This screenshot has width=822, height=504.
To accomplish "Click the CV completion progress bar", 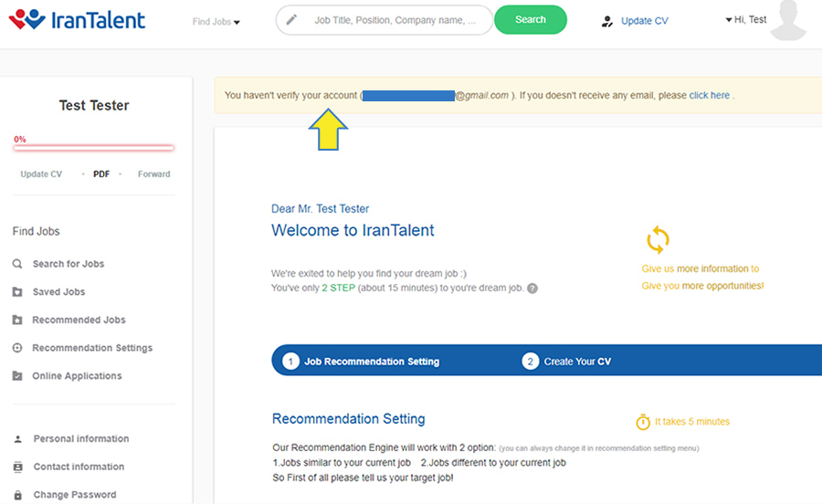I will click(x=93, y=148).
